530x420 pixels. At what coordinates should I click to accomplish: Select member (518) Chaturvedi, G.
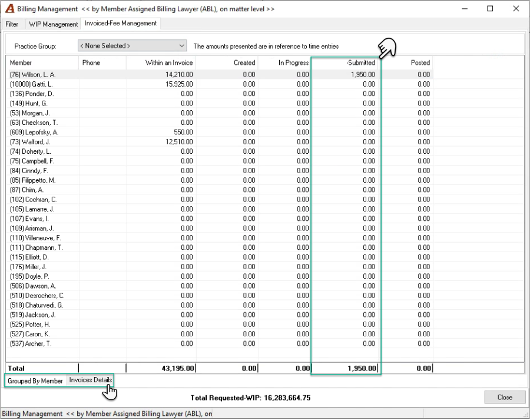click(x=37, y=305)
